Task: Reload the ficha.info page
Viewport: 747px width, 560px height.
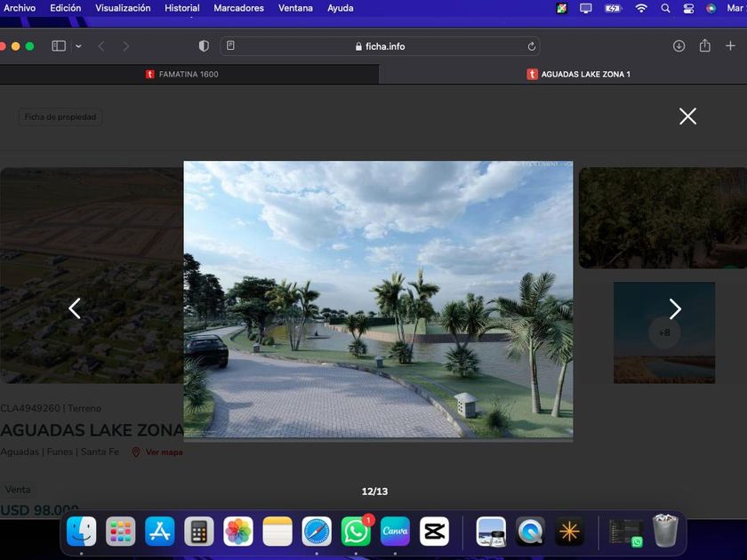Action: [532, 46]
